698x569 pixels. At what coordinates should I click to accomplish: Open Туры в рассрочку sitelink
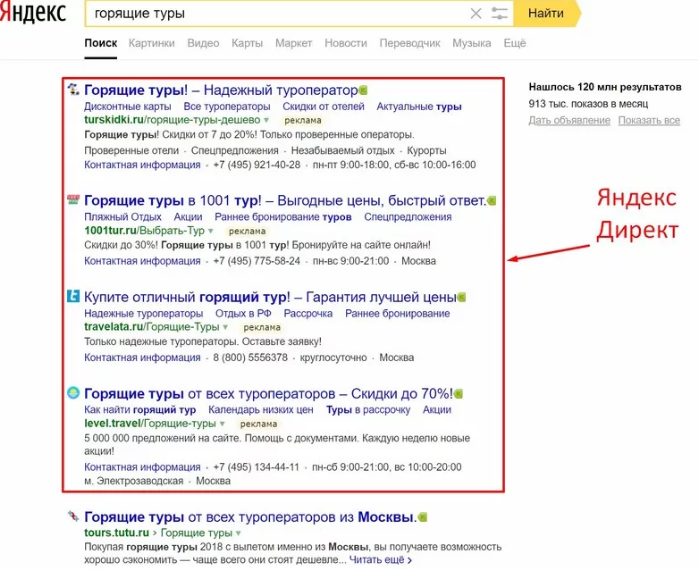[368, 410]
